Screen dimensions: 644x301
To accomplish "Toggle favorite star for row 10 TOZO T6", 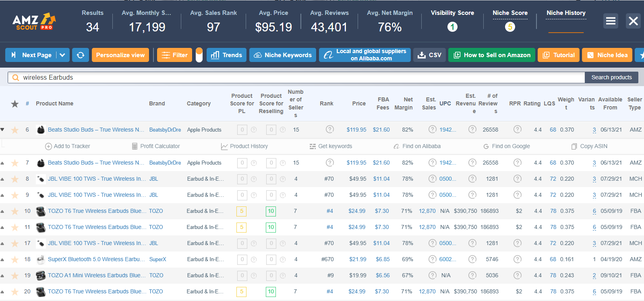I will (x=15, y=211).
